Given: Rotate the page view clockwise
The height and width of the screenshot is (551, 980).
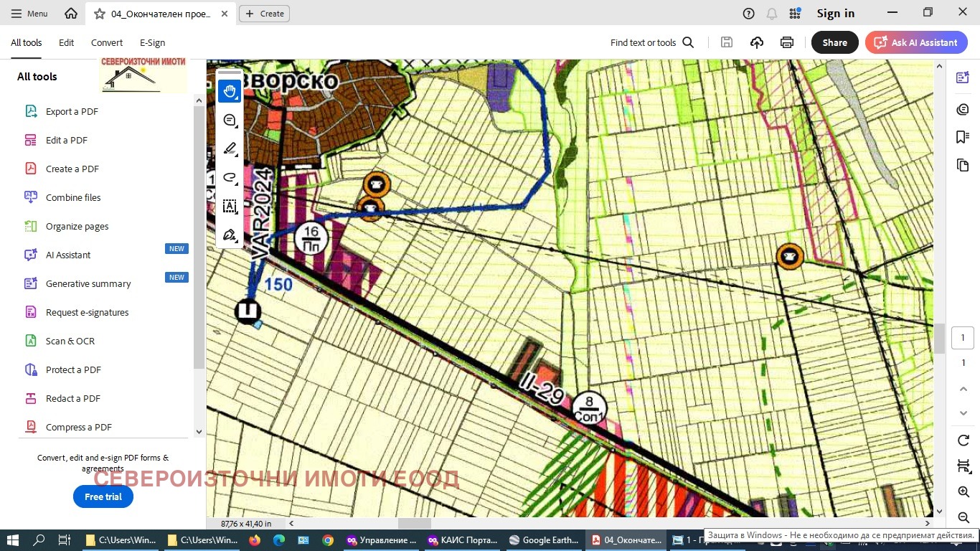Looking at the screenshot, I should [x=963, y=440].
